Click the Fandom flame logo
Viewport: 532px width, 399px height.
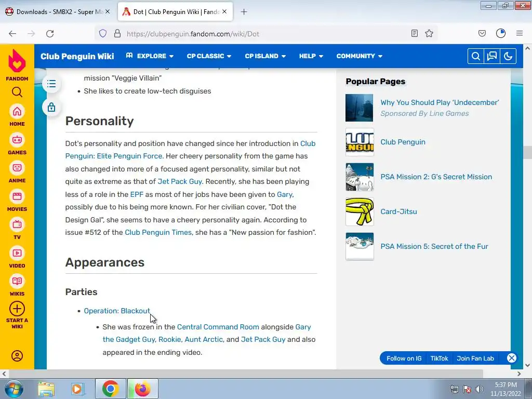coord(17,61)
